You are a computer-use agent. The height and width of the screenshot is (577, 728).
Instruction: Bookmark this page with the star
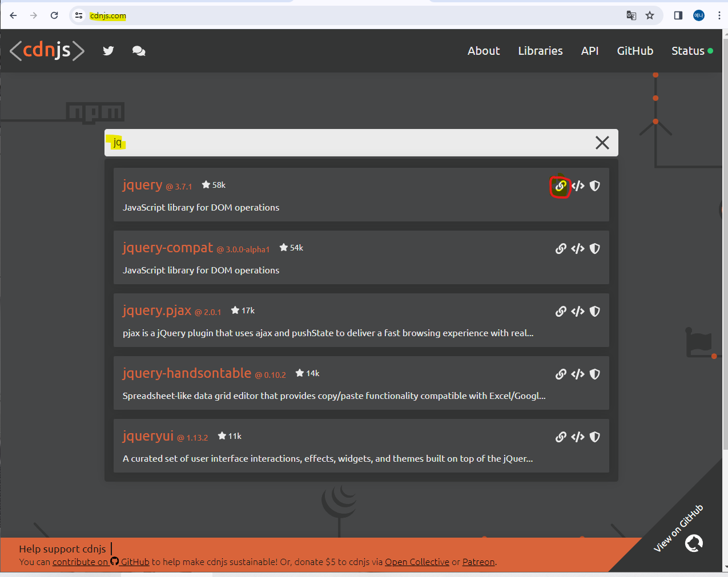[x=650, y=15]
